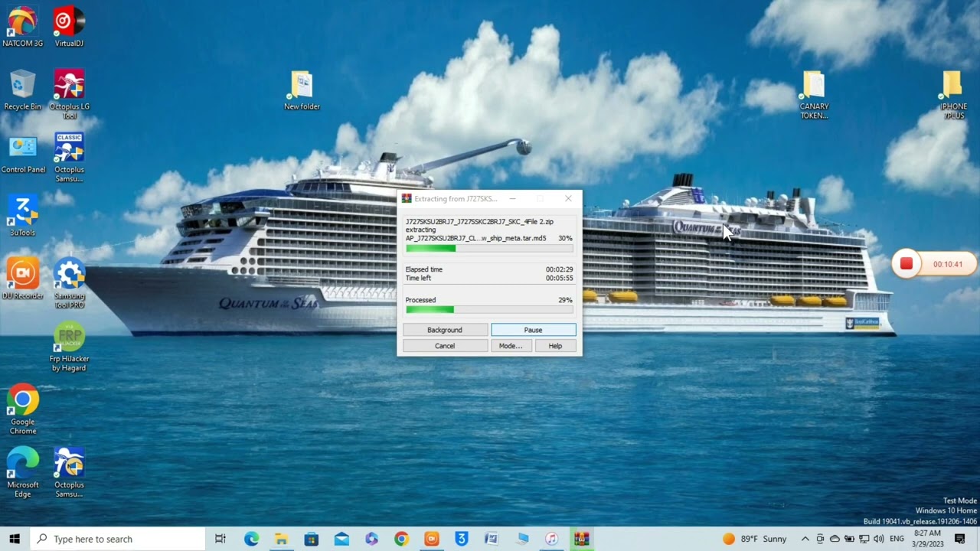Select the Control Panel desktop icon
Image resolution: width=980 pixels, height=551 pixels.
click(23, 154)
